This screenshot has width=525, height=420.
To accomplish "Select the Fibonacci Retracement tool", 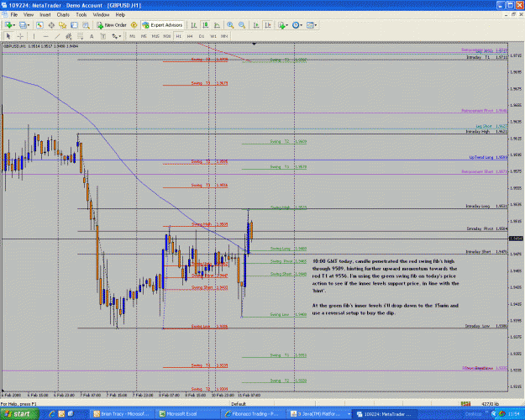I will [80, 36].
